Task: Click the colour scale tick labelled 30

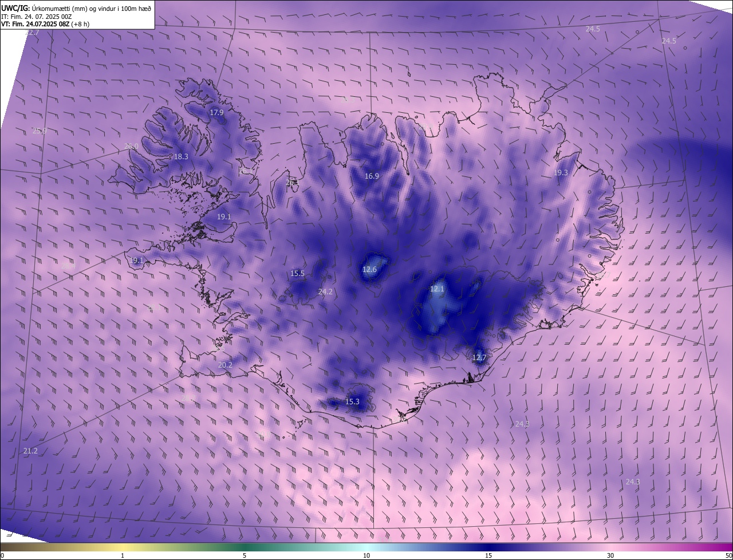Action: [610, 555]
